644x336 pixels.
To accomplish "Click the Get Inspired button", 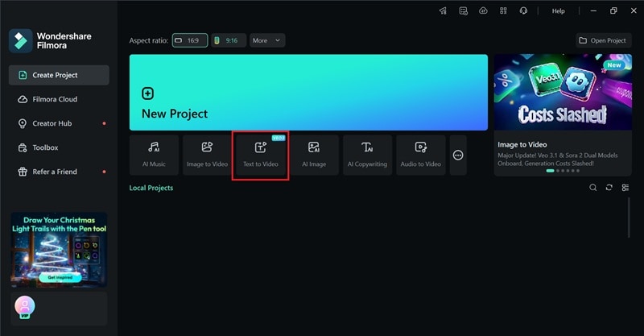I will pos(60,278).
